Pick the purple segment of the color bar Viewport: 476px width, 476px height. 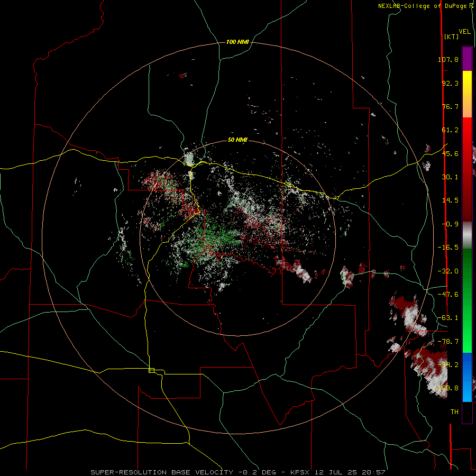coord(467,59)
